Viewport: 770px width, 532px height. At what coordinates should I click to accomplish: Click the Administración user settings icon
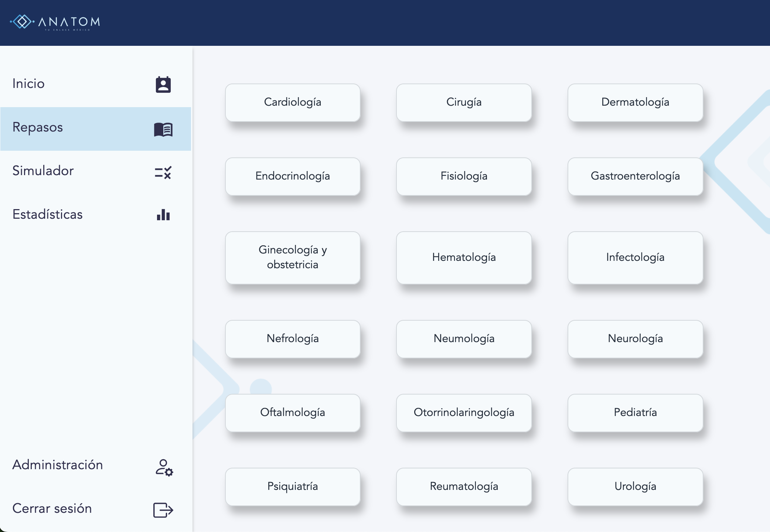pos(164,467)
